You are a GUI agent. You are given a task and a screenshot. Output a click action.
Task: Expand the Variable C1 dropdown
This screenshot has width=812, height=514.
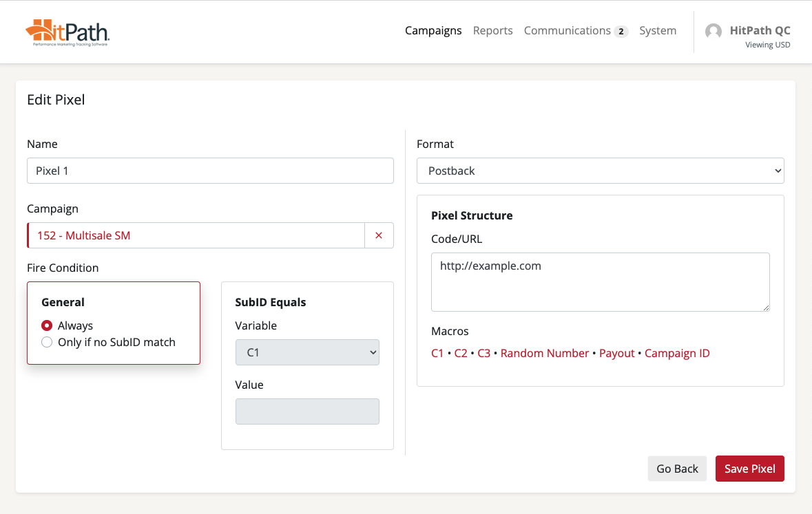coord(307,352)
